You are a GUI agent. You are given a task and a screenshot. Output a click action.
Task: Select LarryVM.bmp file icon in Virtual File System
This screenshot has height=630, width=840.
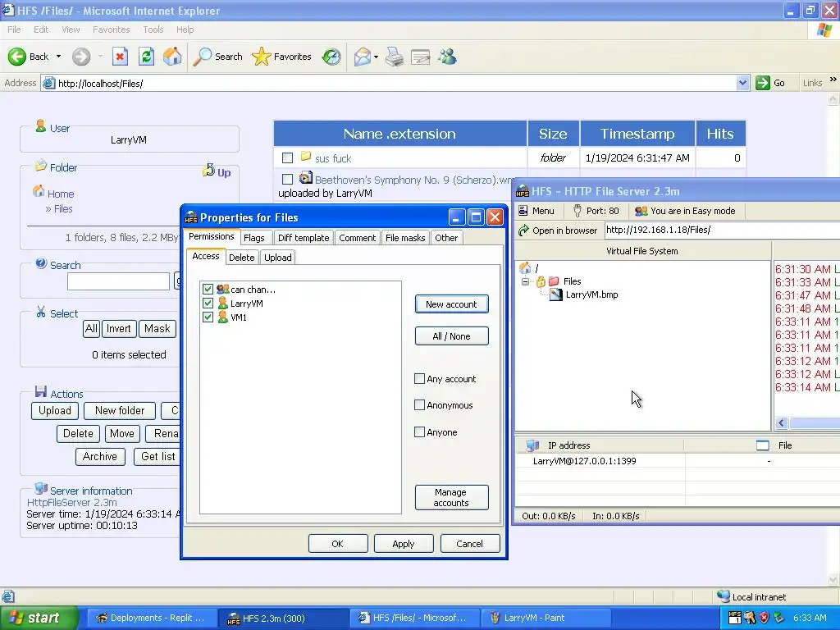[x=556, y=294]
